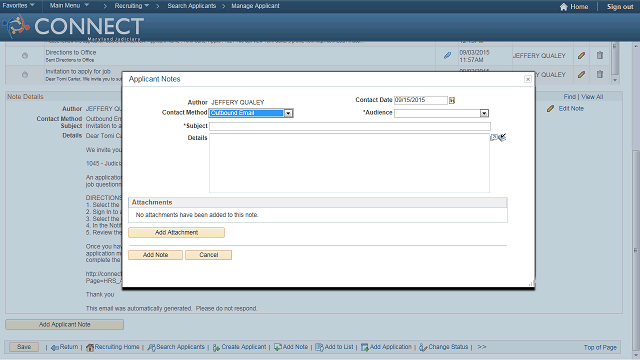Image resolution: width=640 pixels, height=360 pixels.
Task: Click the Find link
Action: click(569, 97)
